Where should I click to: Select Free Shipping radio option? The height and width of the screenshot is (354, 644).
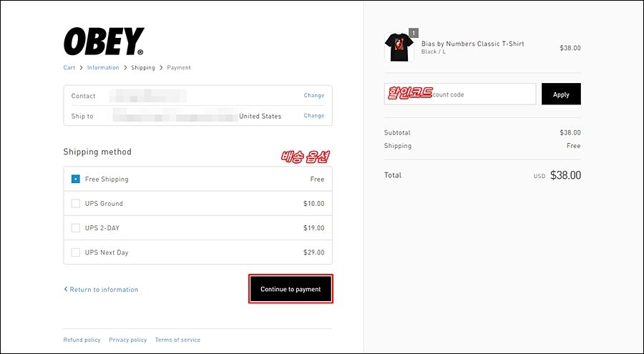(76, 179)
